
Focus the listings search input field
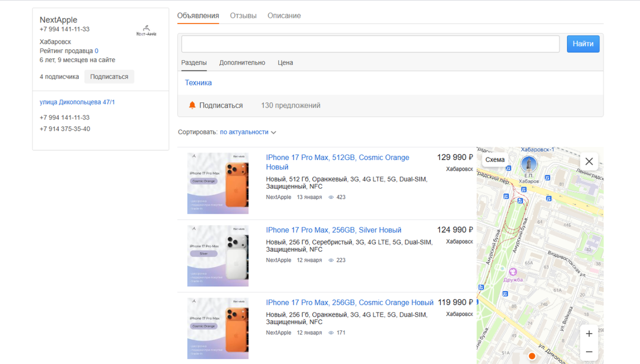pyautogui.click(x=370, y=44)
